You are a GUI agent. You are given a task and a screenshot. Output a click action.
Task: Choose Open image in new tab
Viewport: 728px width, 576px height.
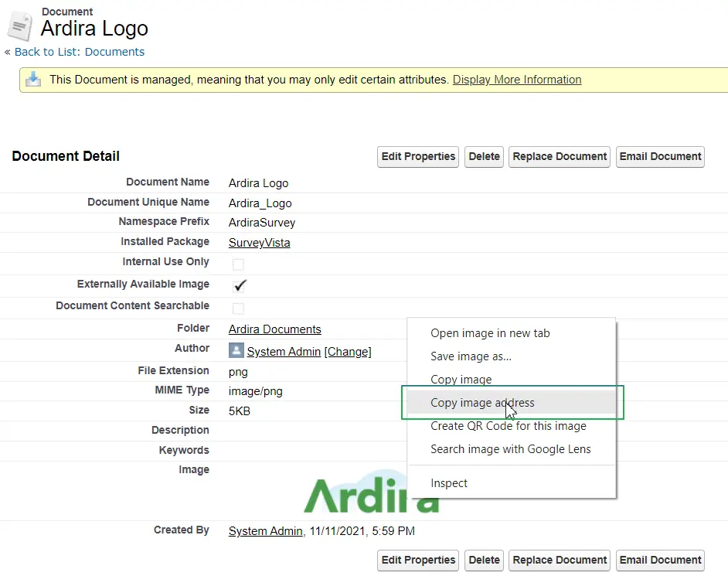[490, 333]
